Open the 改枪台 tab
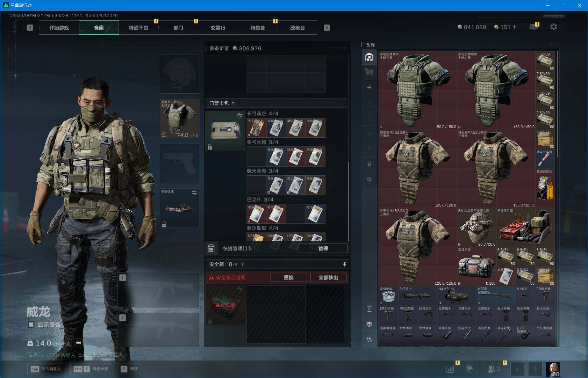This screenshot has width=588, height=378. 297,28
